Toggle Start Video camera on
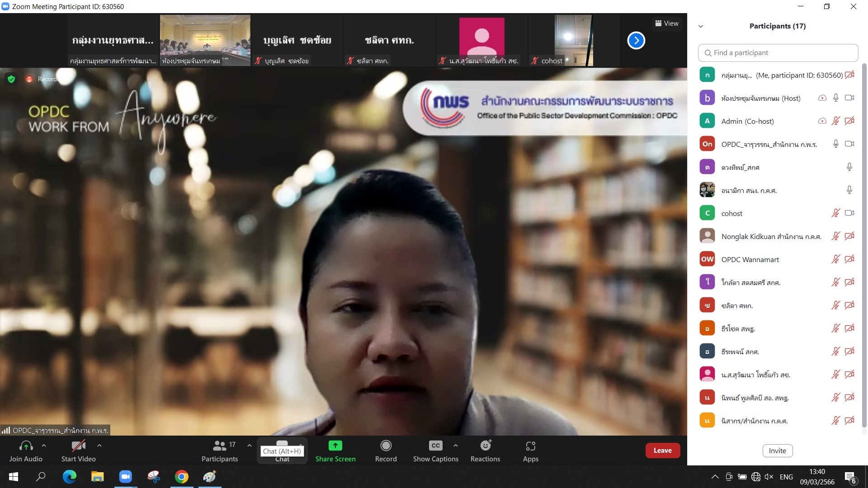868x488 pixels. [78, 450]
